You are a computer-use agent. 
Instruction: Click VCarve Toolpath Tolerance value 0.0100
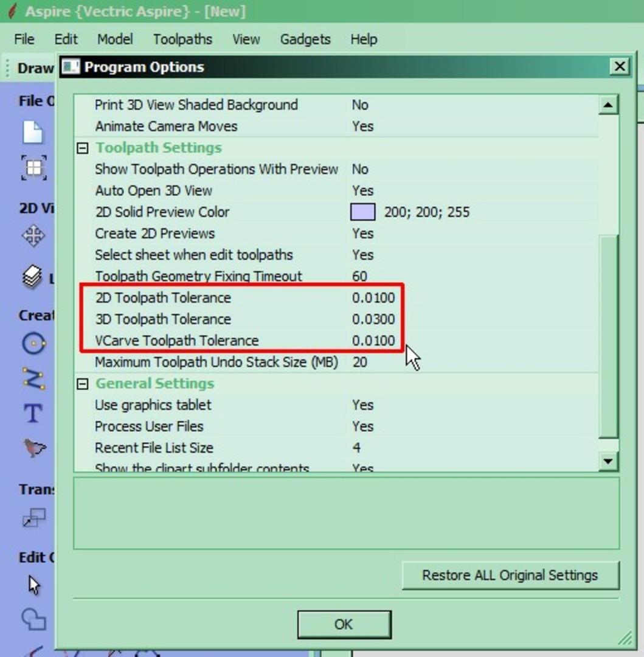[373, 341]
